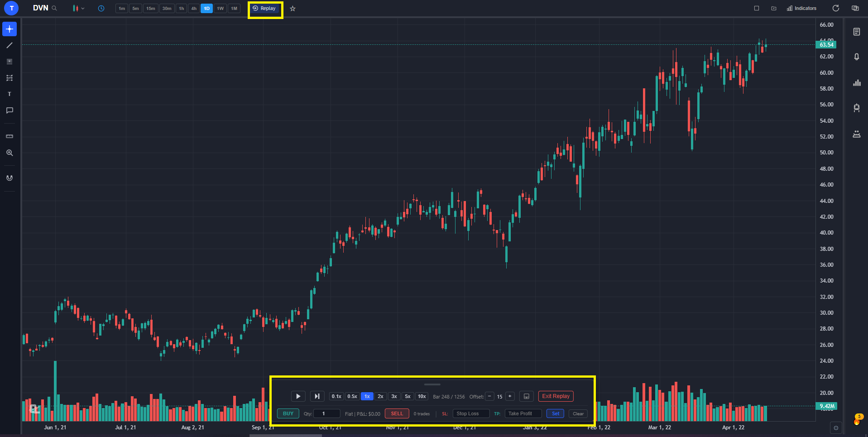
Task: Switch to 30m timeframe
Action: 167,9
